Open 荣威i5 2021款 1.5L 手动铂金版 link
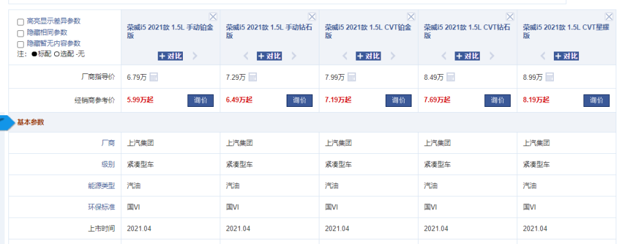This screenshot has width=644, height=244. (169, 32)
